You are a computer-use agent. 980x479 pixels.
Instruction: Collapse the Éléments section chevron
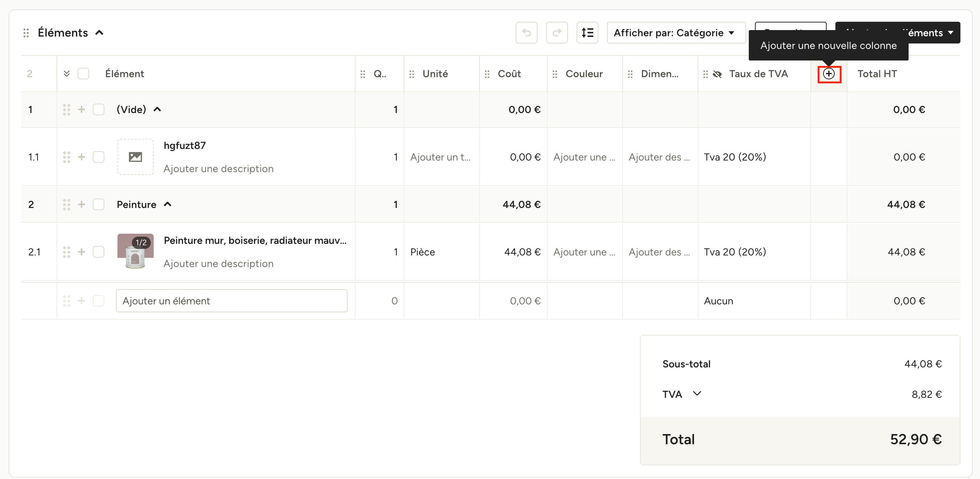[x=99, y=33]
